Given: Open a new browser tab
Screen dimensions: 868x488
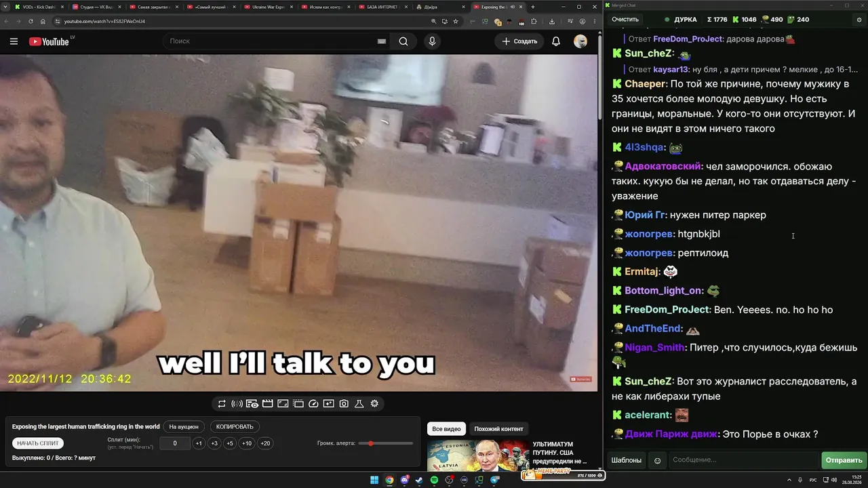Looking at the screenshot, I should click(x=533, y=7).
